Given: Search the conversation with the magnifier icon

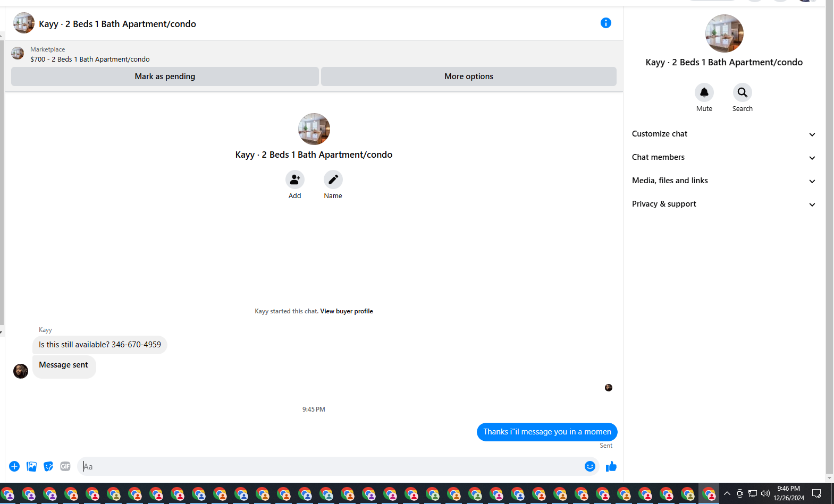Looking at the screenshot, I should tap(742, 92).
